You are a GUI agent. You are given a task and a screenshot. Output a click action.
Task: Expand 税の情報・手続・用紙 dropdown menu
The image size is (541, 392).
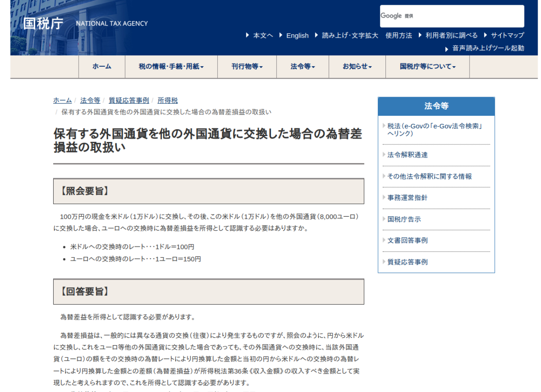tap(171, 67)
